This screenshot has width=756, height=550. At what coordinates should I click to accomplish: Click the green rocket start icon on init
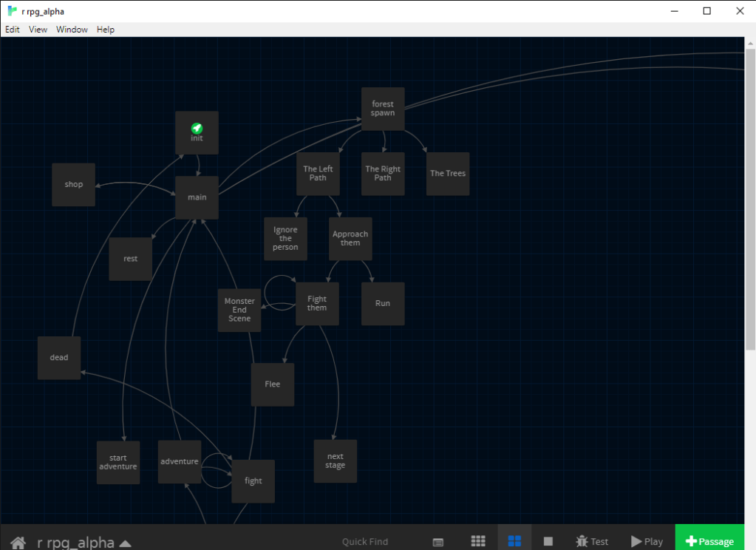197,128
